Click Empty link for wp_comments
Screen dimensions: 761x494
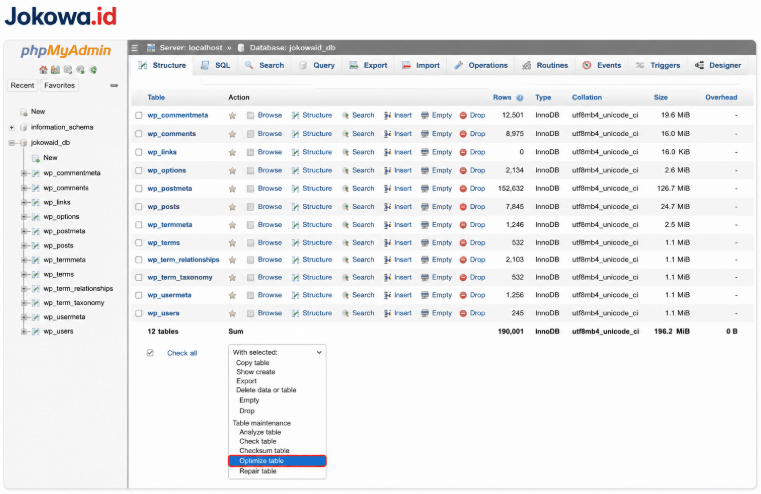442,134
